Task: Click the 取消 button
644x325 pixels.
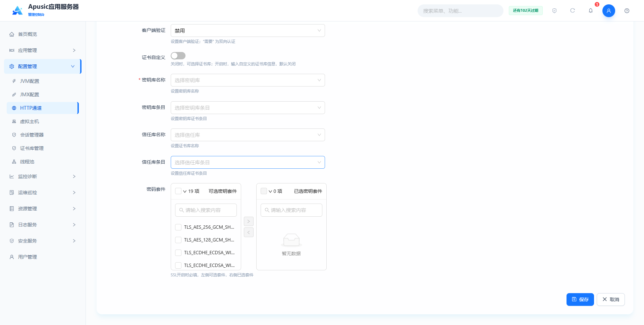Action: (611, 300)
